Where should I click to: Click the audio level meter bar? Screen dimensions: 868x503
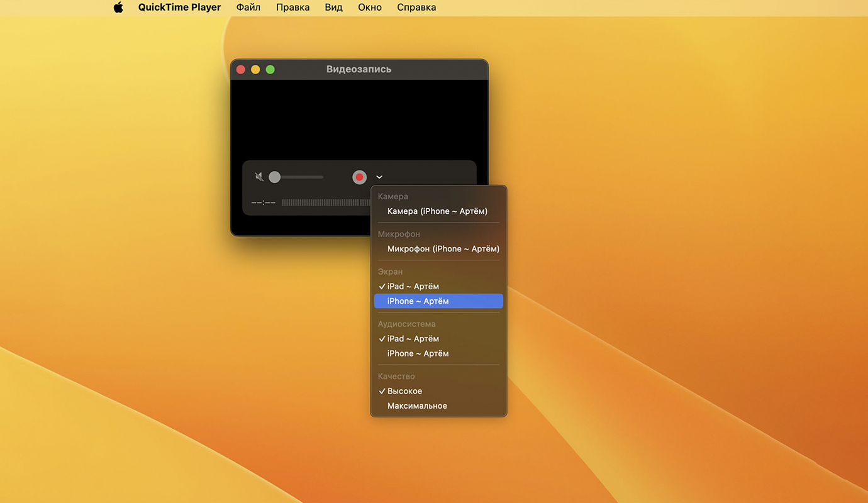coord(326,202)
